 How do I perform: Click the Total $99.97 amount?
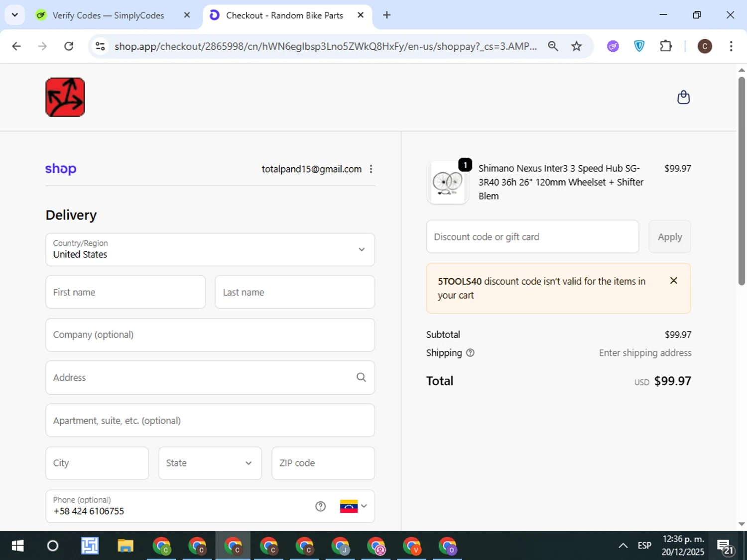pyautogui.click(x=673, y=381)
